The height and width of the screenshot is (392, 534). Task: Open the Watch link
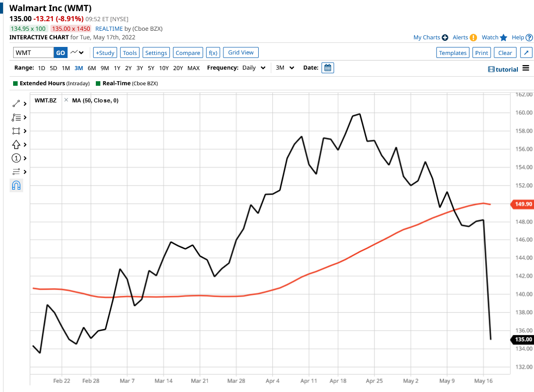click(490, 37)
